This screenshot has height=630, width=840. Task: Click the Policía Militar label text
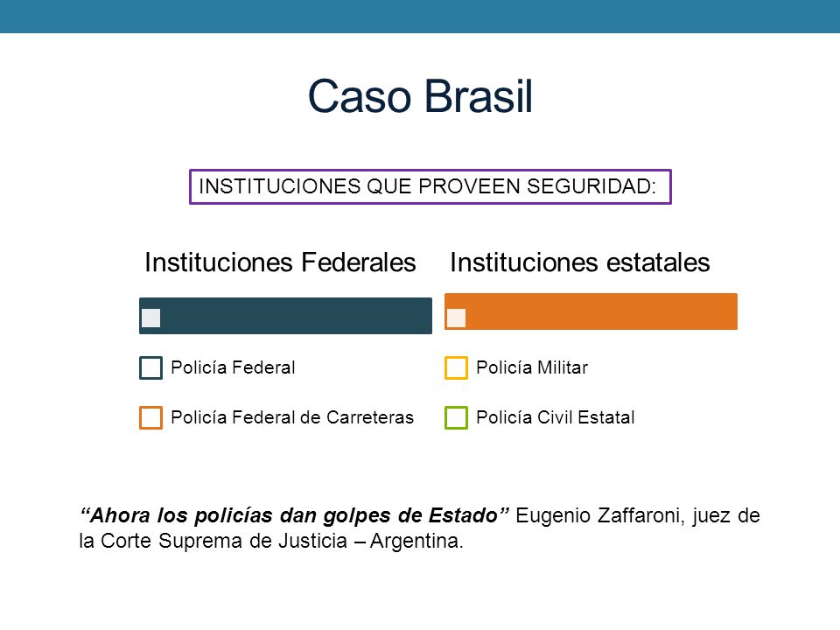532,367
